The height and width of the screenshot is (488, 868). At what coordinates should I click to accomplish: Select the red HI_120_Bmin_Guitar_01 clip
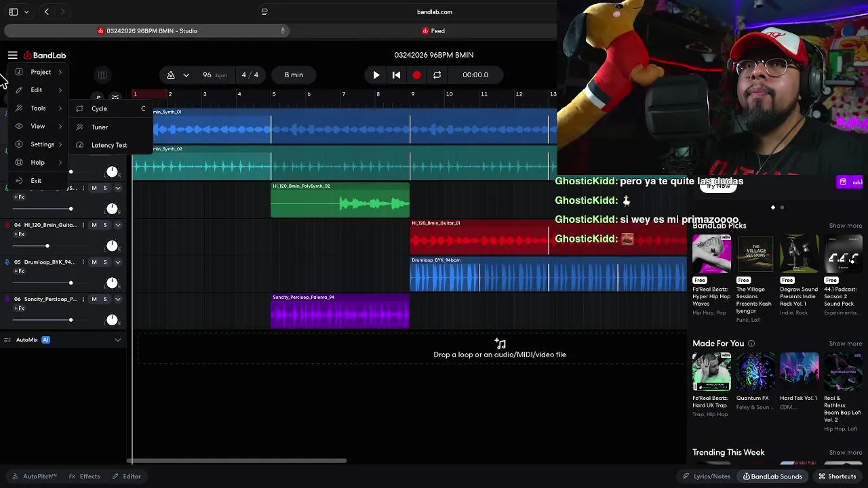pos(548,237)
